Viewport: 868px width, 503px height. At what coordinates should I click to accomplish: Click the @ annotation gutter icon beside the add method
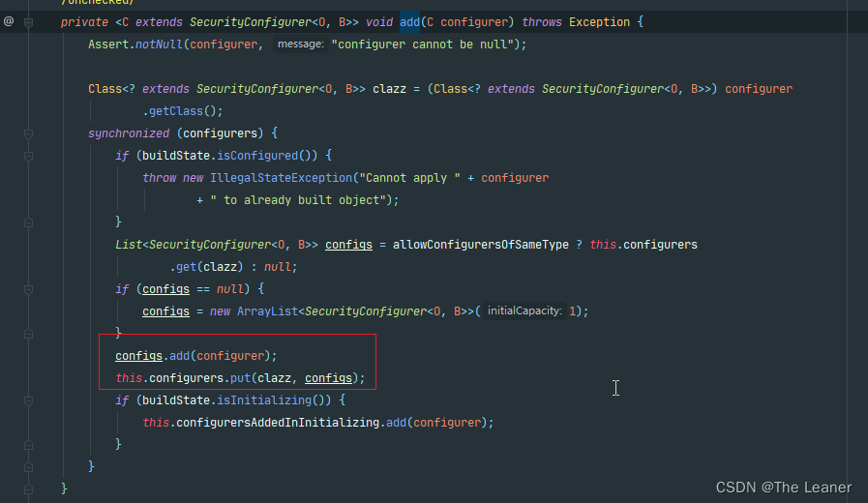pyautogui.click(x=9, y=21)
